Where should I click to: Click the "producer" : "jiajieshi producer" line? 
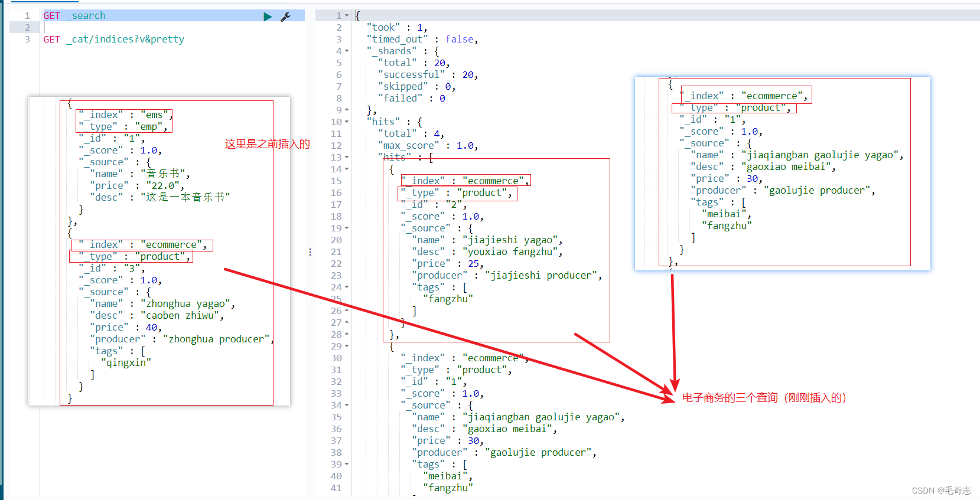point(507,276)
